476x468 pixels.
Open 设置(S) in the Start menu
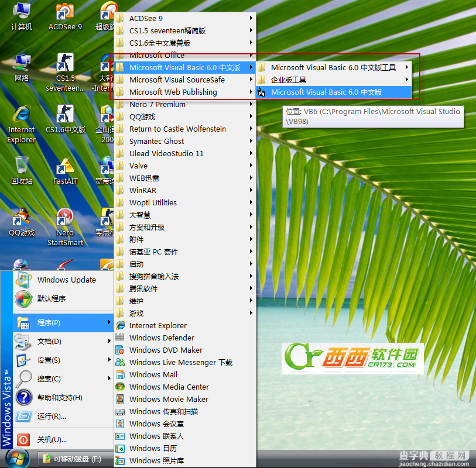[x=63, y=360]
